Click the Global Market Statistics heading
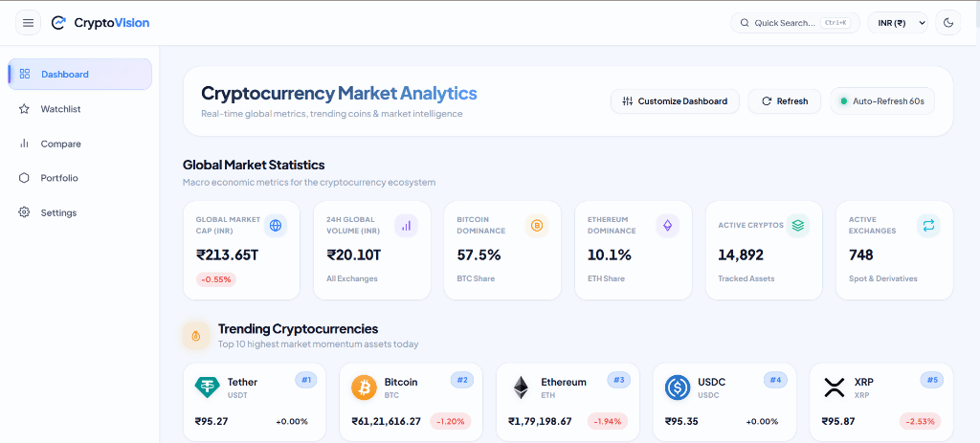980x443 pixels. (x=254, y=165)
